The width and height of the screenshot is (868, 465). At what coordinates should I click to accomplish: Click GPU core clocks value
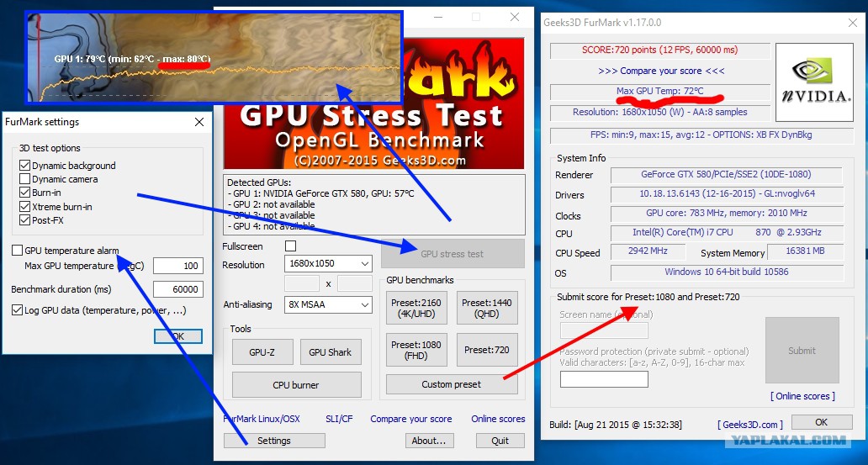coord(727,214)
